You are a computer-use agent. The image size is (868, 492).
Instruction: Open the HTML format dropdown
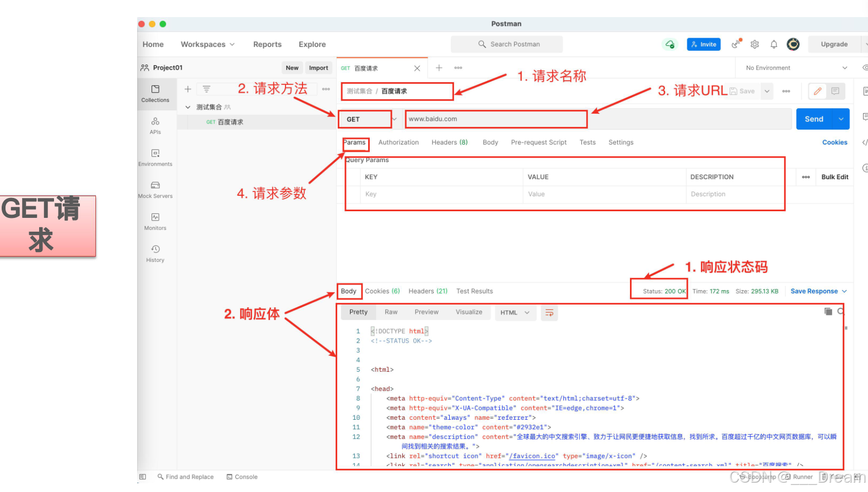click(515, 313)
